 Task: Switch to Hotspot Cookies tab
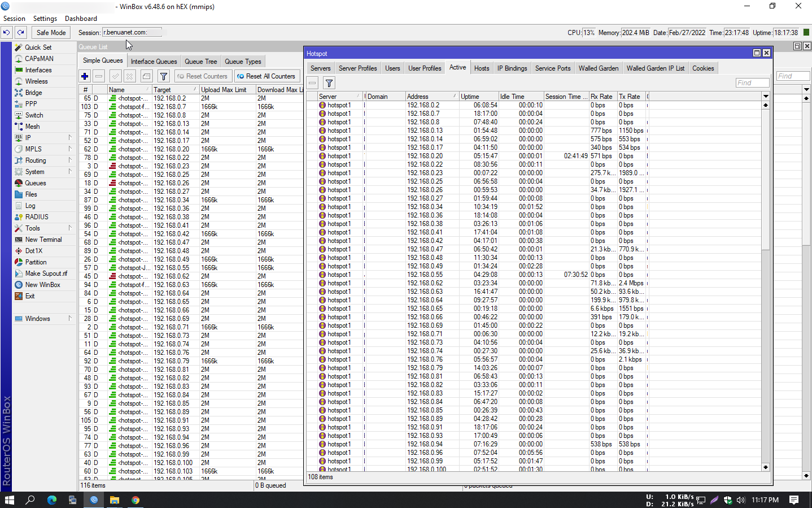(703, 68)
